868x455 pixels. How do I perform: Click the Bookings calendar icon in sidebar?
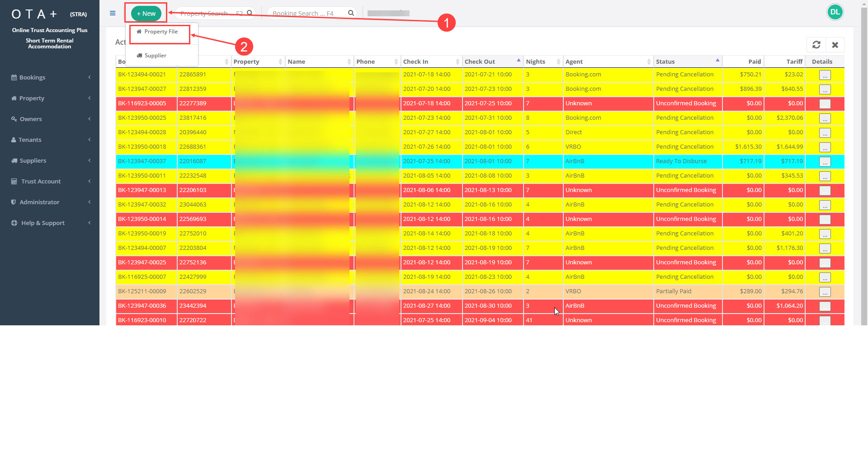[x=14, y=77]
